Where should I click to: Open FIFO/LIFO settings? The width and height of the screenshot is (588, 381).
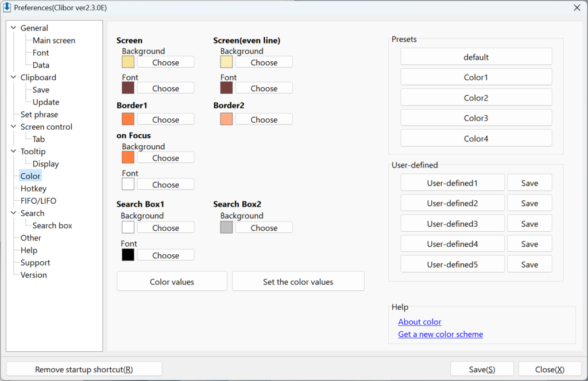click(x=38, y=201)
